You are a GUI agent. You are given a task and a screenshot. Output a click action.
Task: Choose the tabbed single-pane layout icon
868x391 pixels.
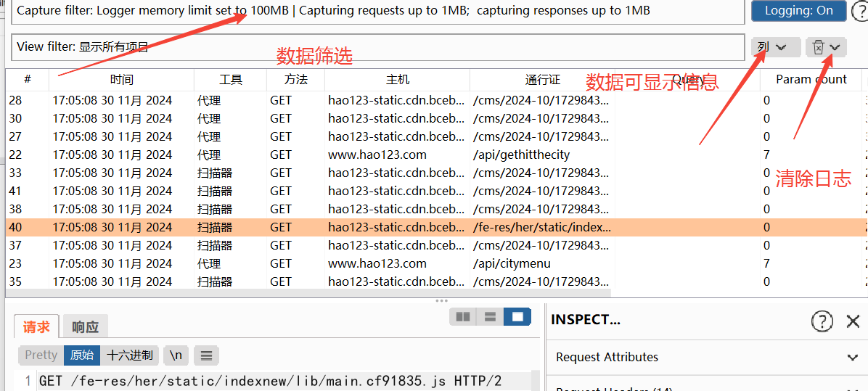(x=517, y=317)
